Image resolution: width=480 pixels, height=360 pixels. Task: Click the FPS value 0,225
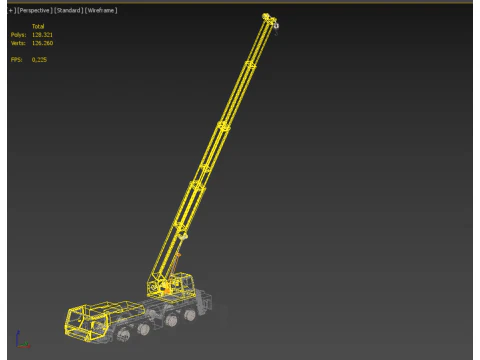pyautogui.click(x=39, y=60)
